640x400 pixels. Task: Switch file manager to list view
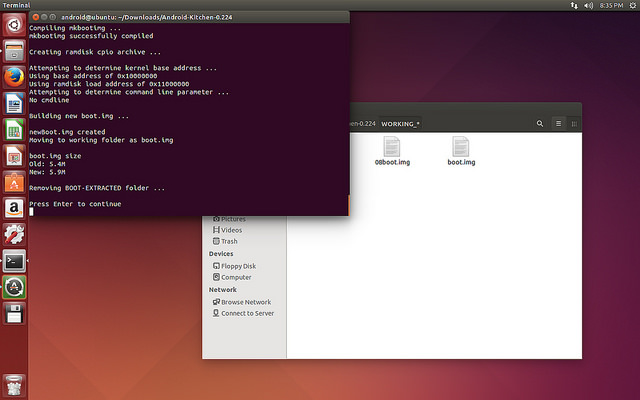560,124
